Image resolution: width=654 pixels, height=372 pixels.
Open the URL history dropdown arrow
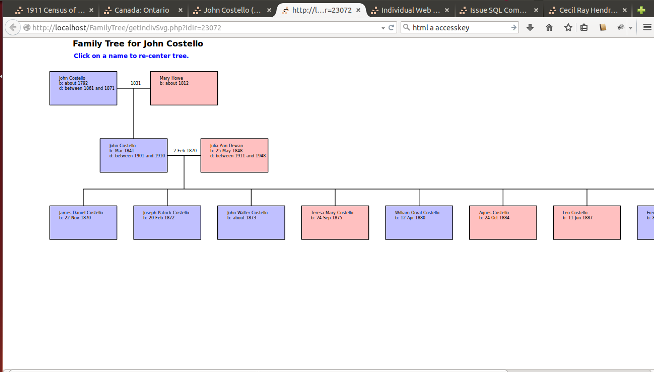point(383,28)
